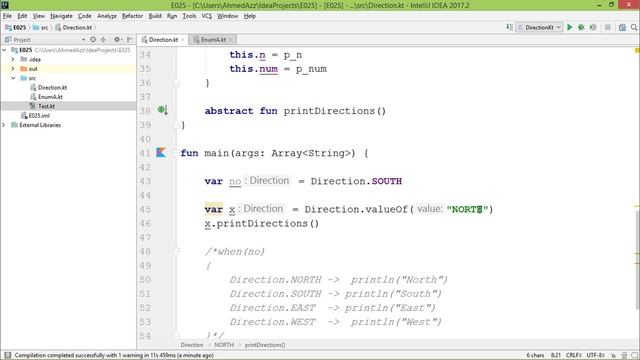
Task: Hide the Project tool window icon
Action: (x=129, y=40)
